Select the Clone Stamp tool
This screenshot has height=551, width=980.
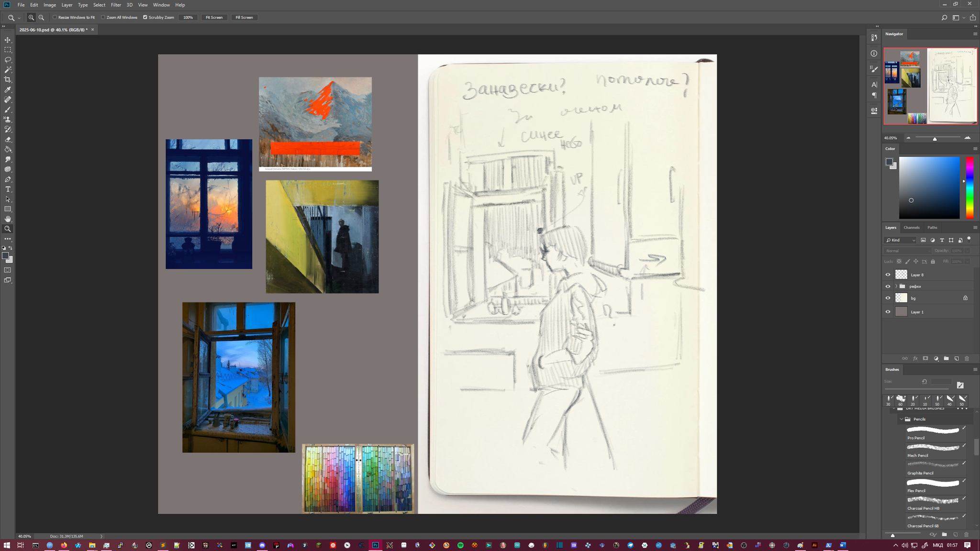(x=8, y=120)
